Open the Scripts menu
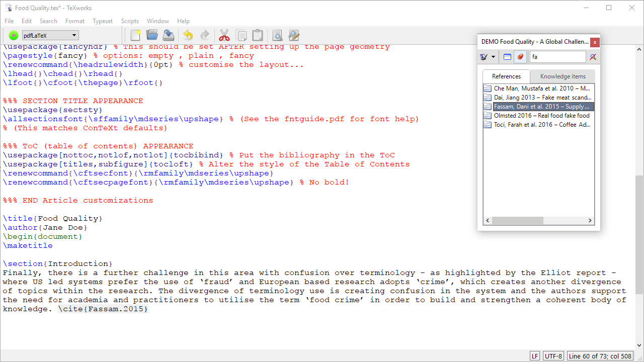644x362 pixels. [x=130, y=21]
